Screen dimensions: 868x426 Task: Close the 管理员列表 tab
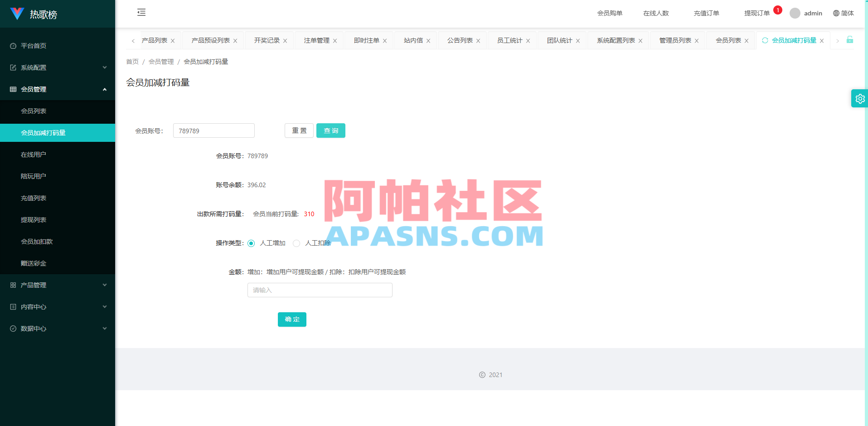coord(697,41)
